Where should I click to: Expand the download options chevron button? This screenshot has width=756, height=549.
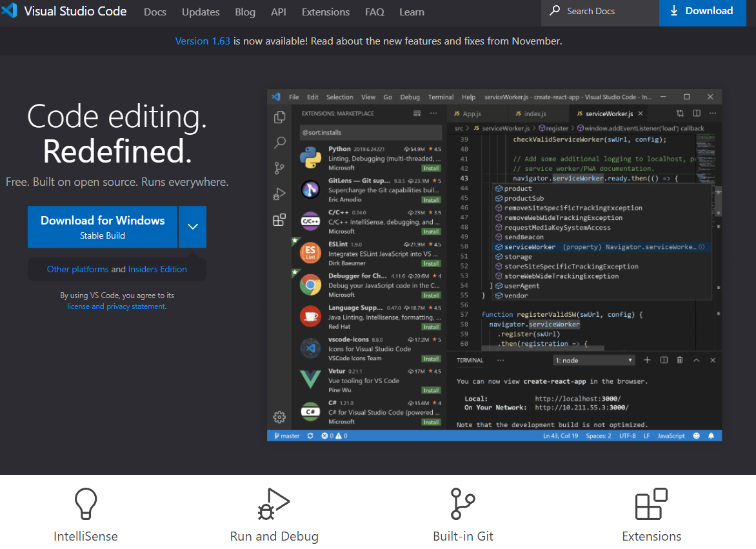point(193,226)
